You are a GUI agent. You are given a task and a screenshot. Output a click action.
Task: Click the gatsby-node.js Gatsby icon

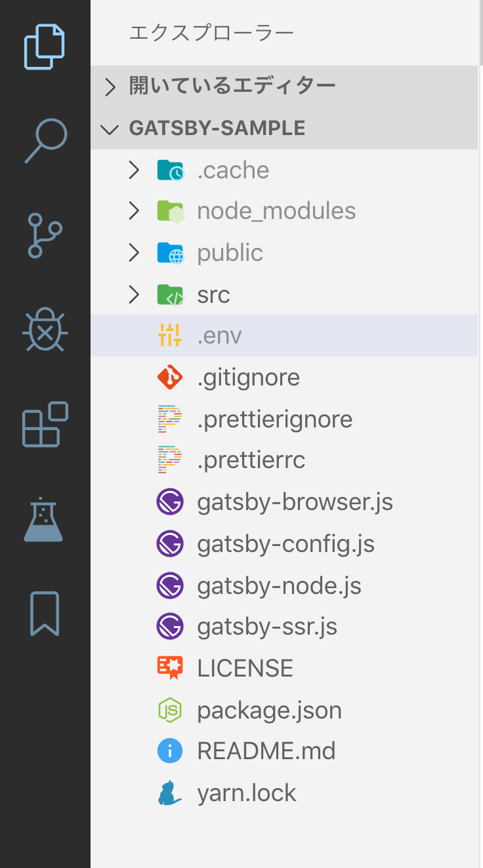pyautogui.click(x=170, y=585)
